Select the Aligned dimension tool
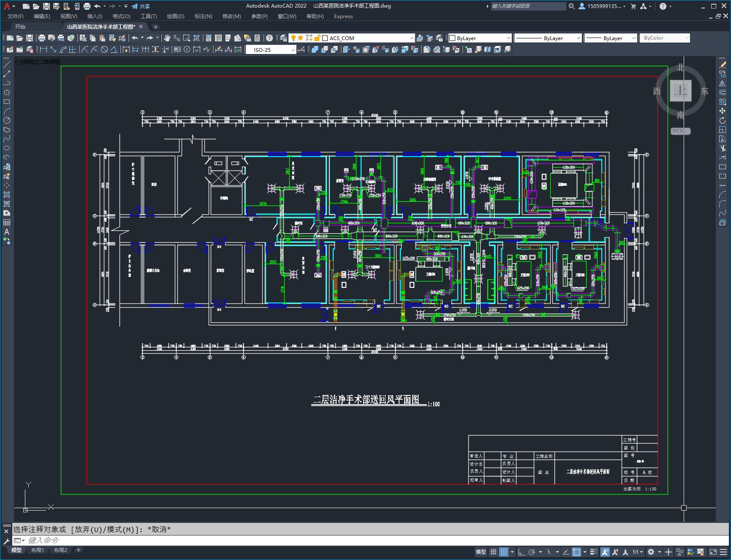 (53, 50)
